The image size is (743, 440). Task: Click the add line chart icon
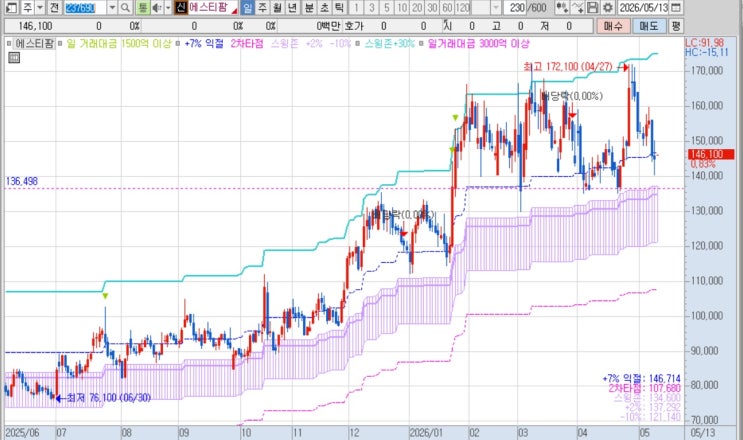[577, 8]
